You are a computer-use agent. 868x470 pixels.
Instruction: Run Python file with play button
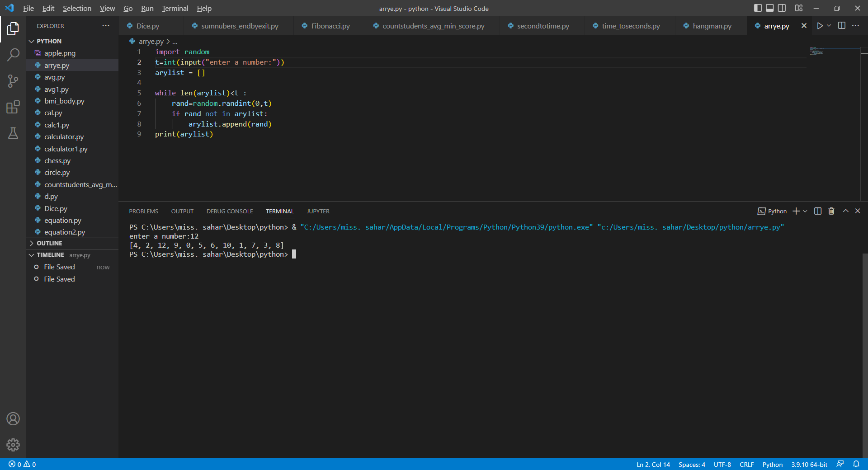click(x=820, y=26)
